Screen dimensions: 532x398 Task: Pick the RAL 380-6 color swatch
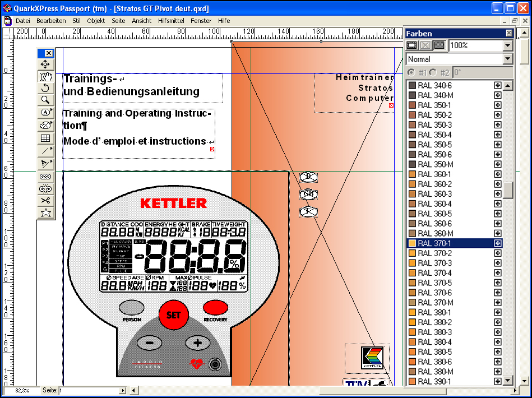click(412, 362)
